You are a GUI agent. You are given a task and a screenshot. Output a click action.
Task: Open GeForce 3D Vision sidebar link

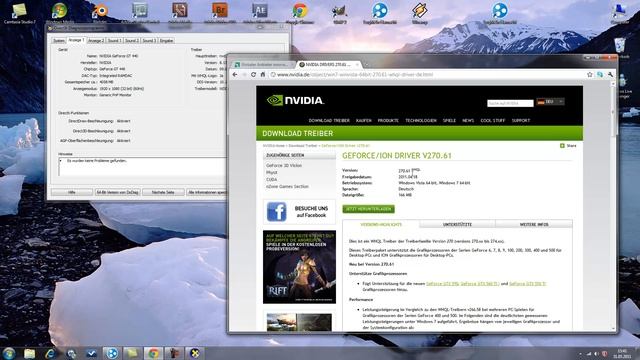284,165
